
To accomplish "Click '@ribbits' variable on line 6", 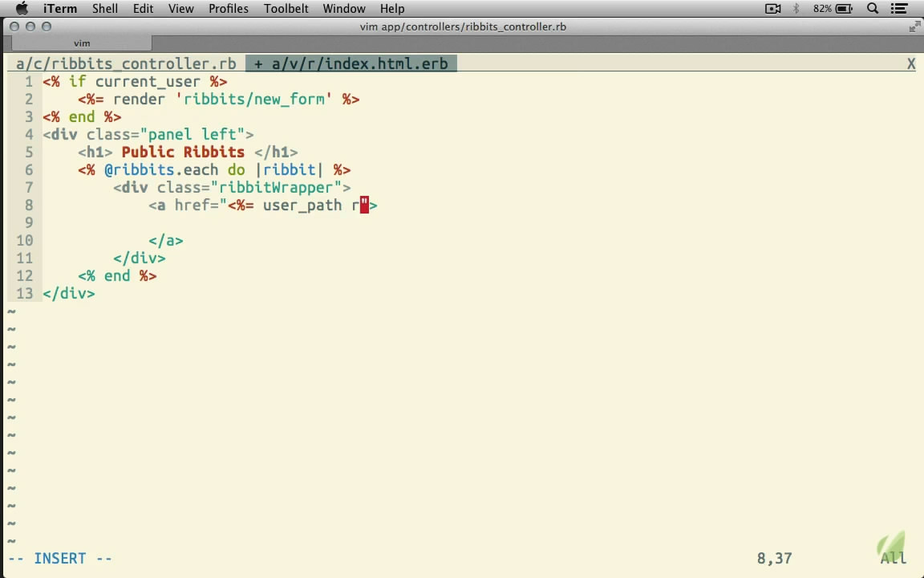I will click(140, 170).
